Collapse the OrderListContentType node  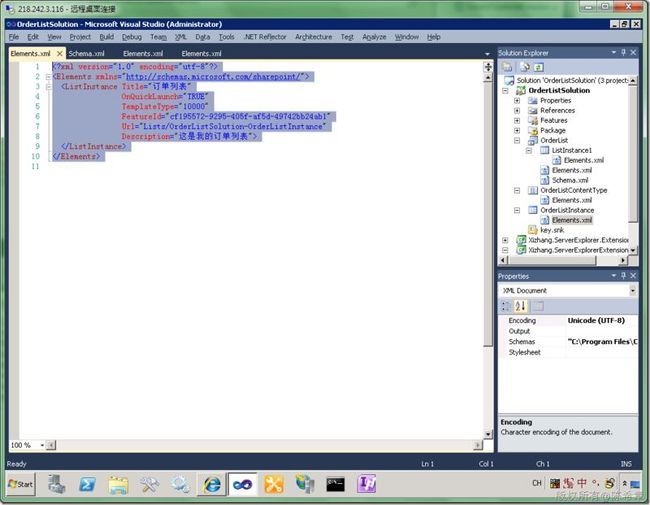click(517, 190)
